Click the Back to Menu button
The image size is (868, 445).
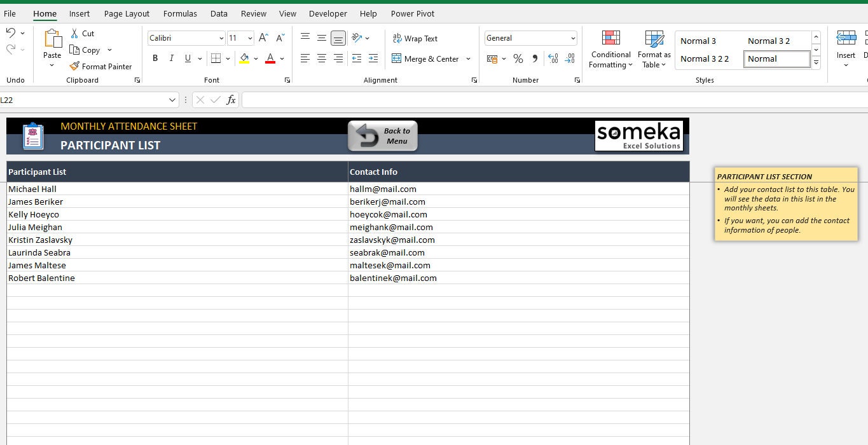click(383, 136)
